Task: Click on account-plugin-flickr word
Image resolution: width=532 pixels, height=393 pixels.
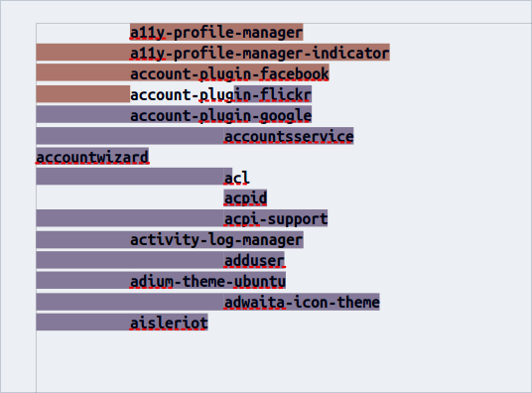Action: pyautogui.click(x=221, y=94)
